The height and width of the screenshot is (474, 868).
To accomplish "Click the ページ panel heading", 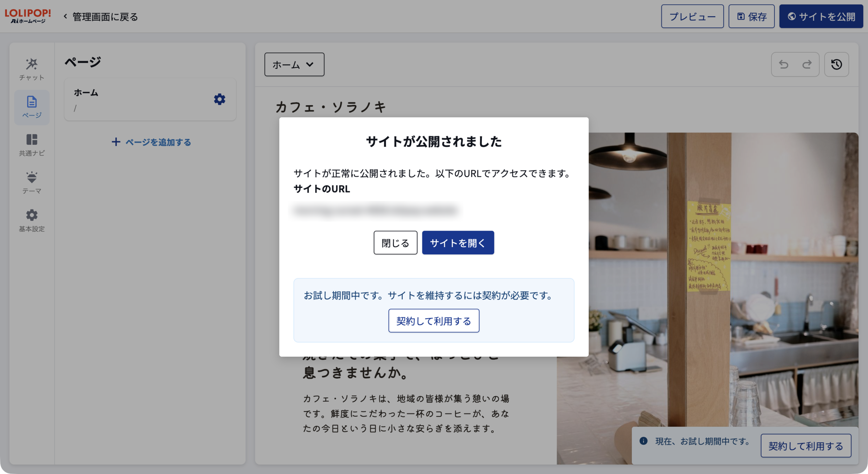I will click(83, 62).
